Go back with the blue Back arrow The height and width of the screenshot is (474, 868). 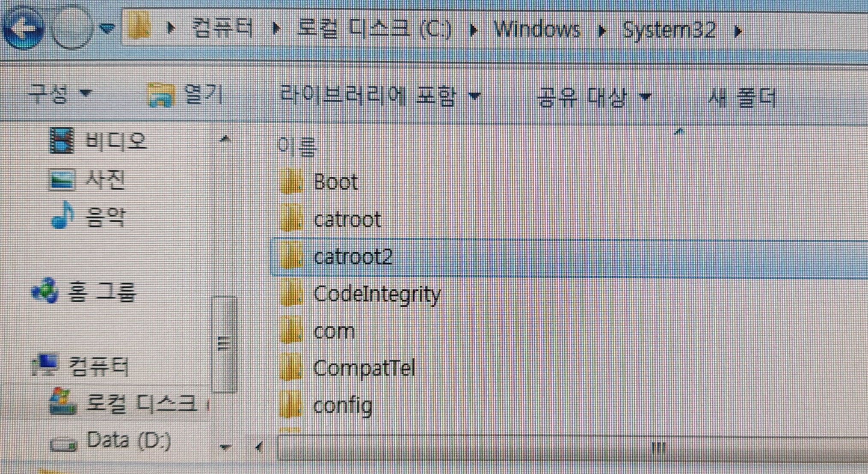point(24,28)
